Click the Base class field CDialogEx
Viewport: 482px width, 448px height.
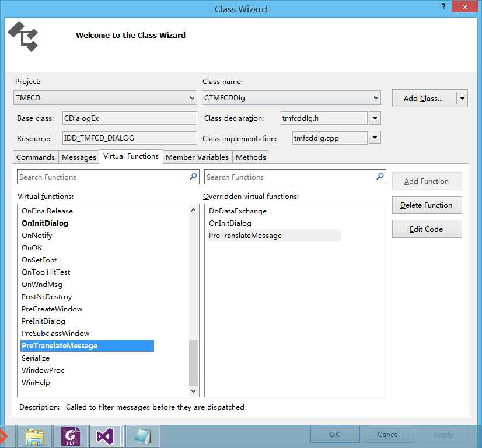tap(130, 118)
